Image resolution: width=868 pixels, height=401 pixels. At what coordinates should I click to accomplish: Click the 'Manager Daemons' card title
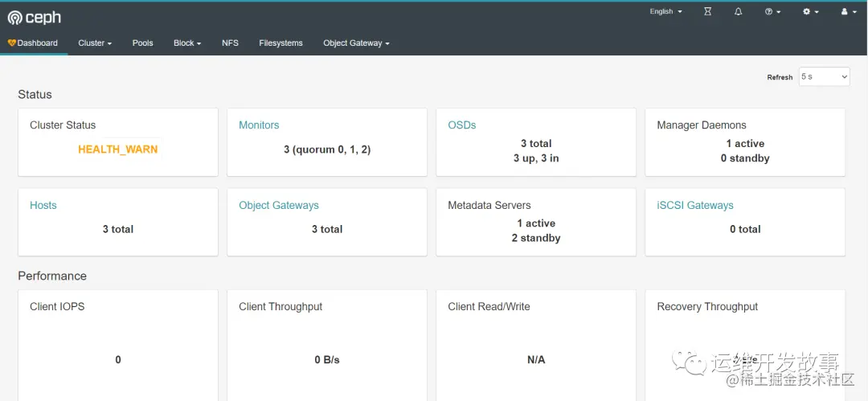(x=702, y=125)
